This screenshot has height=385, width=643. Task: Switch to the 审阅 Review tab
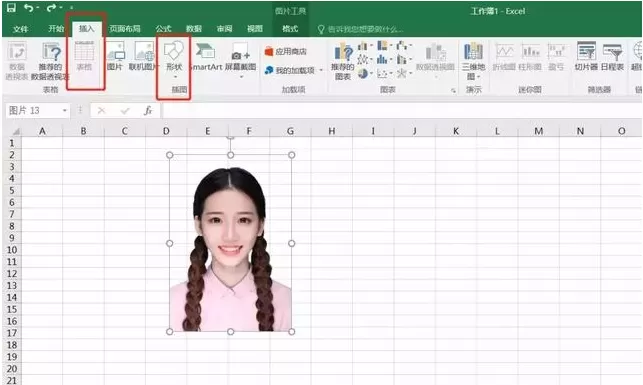click(x=224, y=29)
